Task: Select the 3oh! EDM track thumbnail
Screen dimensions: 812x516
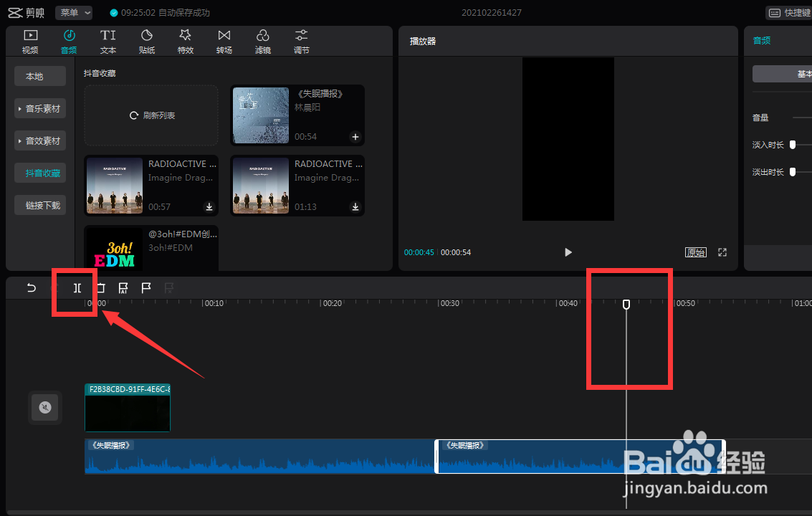Action: coord(115,249)
